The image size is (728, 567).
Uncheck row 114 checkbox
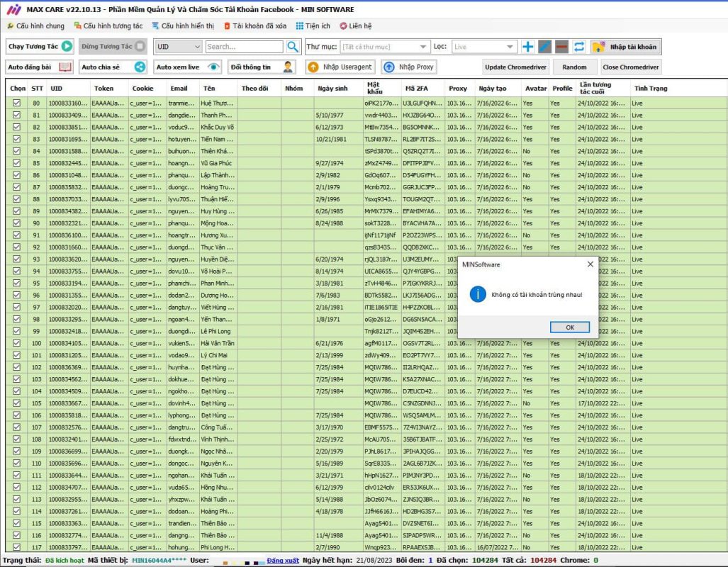(17, 511)
